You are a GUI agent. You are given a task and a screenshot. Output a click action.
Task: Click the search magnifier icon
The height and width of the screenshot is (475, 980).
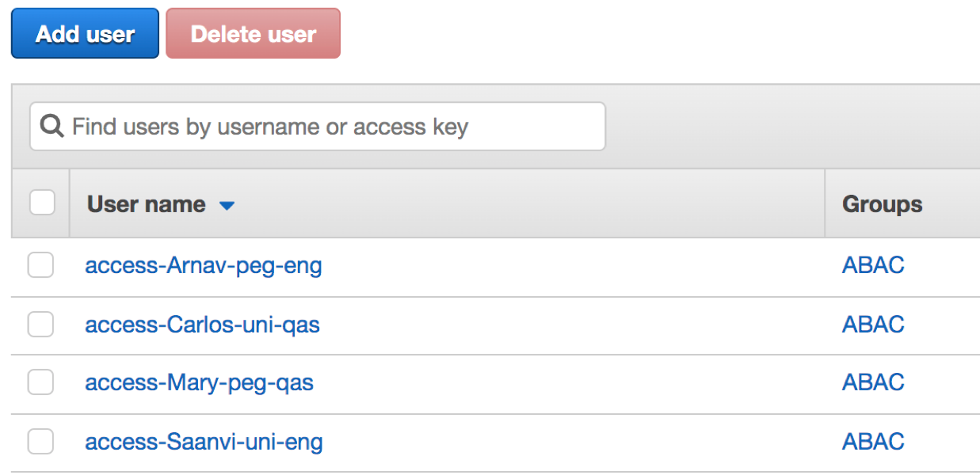[51, 126]
